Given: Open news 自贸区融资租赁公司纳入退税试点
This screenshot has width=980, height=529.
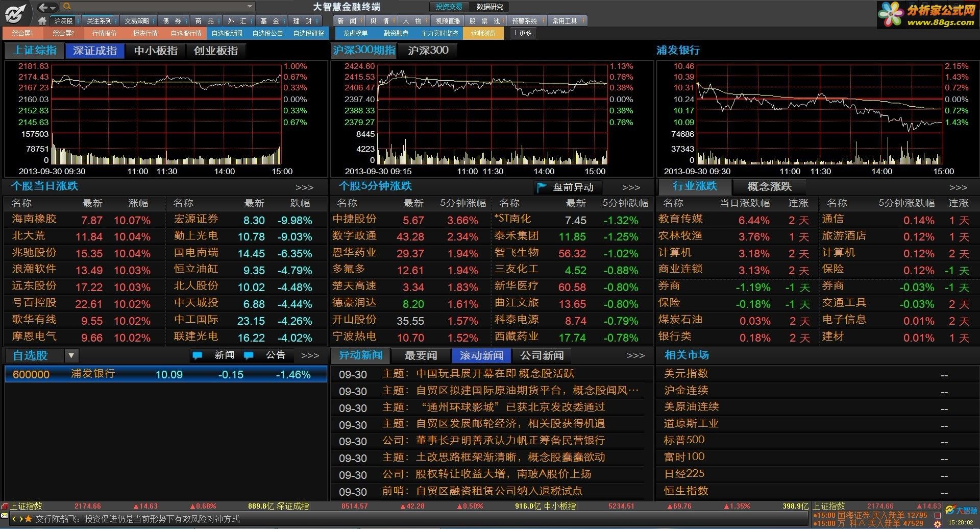Looking at the screenshot, I should coord(499,491).
